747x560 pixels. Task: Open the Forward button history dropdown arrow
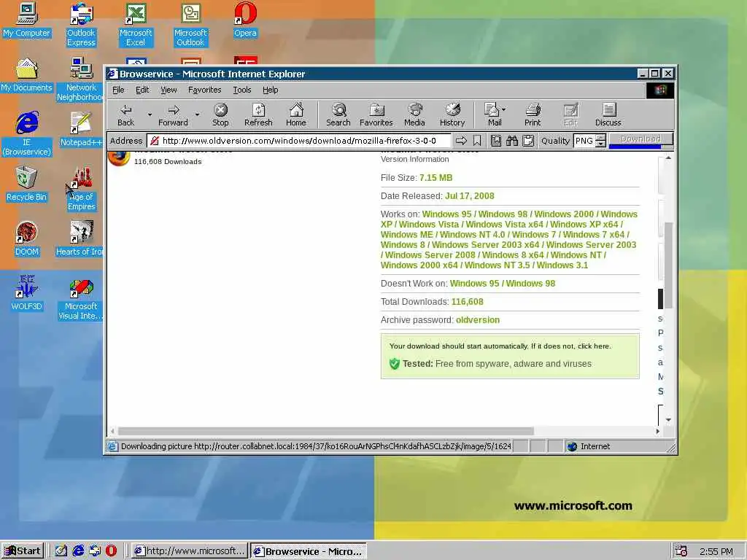pyautogui.click(x=197, y=114)
